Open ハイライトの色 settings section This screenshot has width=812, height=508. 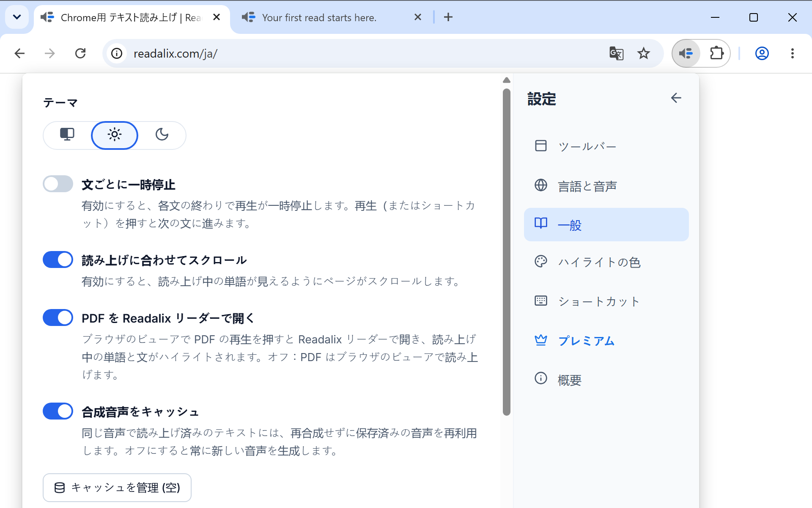[606, 262]
